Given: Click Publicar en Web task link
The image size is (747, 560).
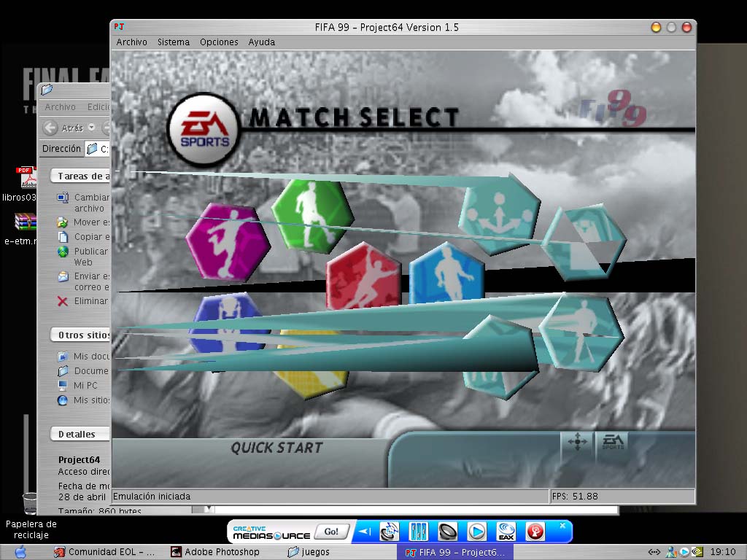Looking at the screenshot, I should 84,256.
